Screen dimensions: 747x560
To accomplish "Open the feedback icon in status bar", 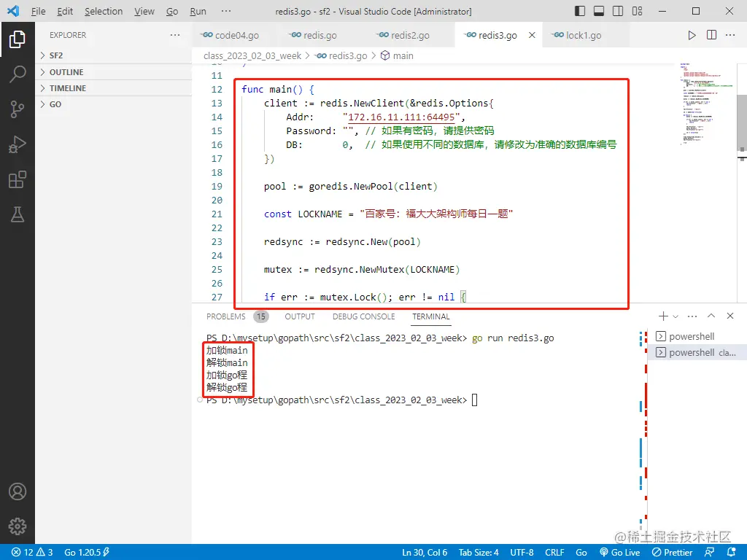I will tap(709, 553).
